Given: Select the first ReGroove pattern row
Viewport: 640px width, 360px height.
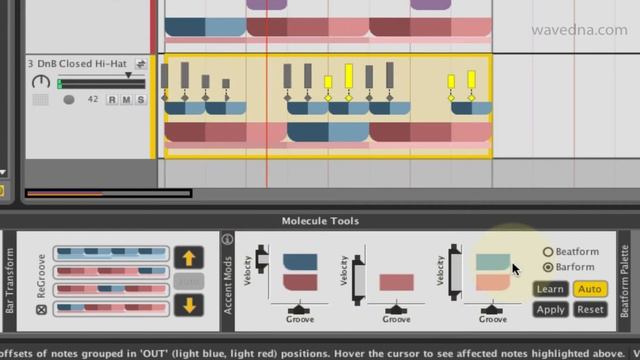Looking at the screenshot, I should (111, 253).
